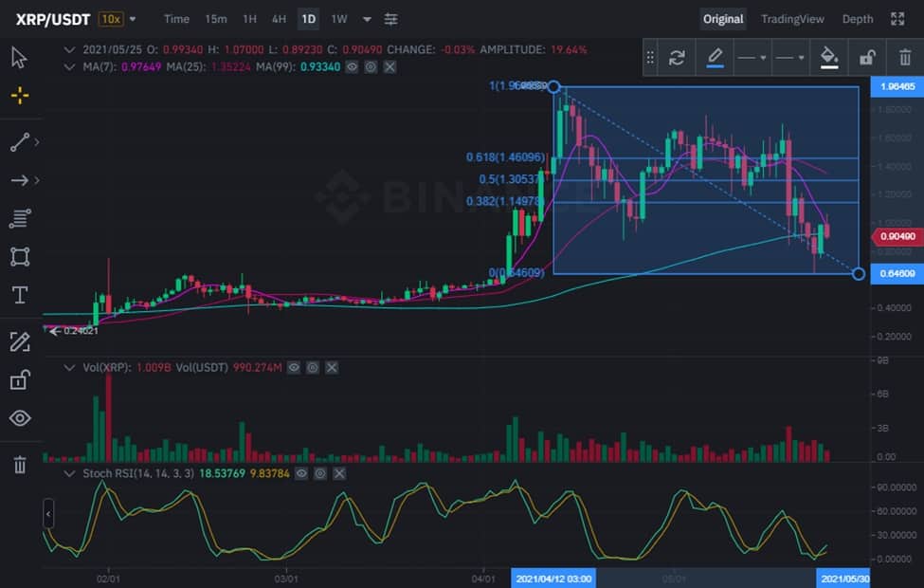Switch to the Depth tab

[x=858, y=19]
